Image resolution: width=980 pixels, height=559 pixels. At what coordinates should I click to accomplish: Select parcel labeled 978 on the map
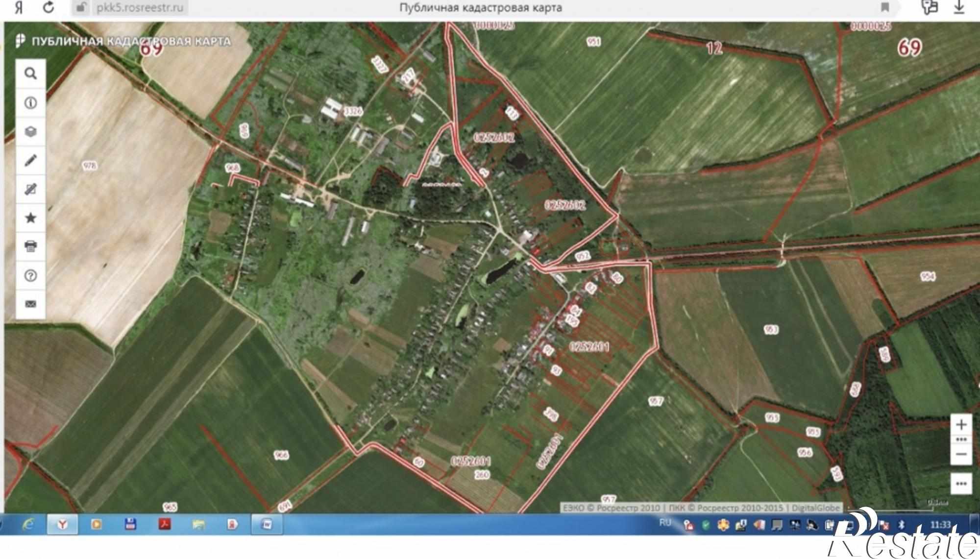[90, 166]
